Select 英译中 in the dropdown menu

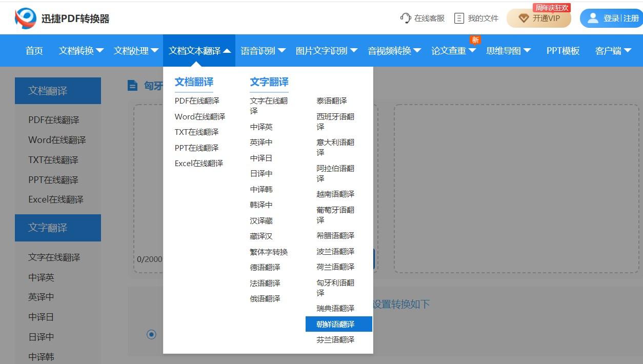coord(262,142)
